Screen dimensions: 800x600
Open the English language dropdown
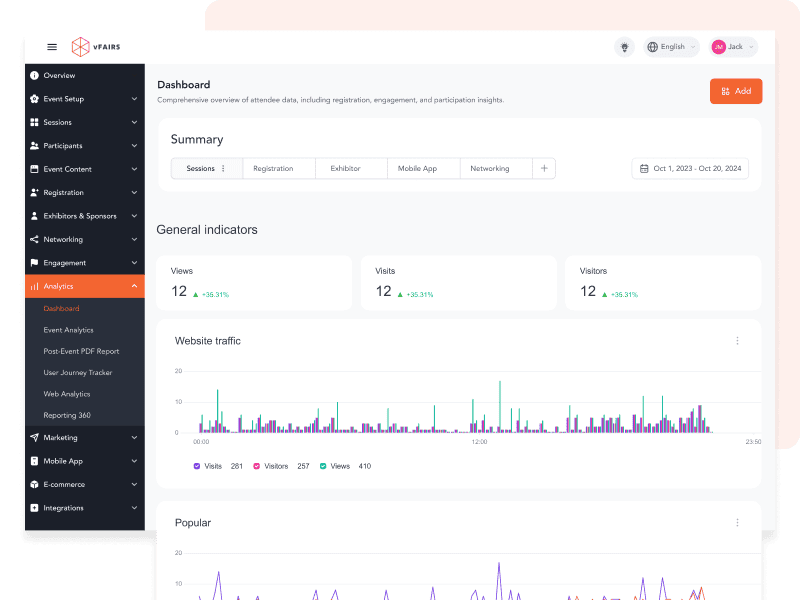click(x=671, y=47)
